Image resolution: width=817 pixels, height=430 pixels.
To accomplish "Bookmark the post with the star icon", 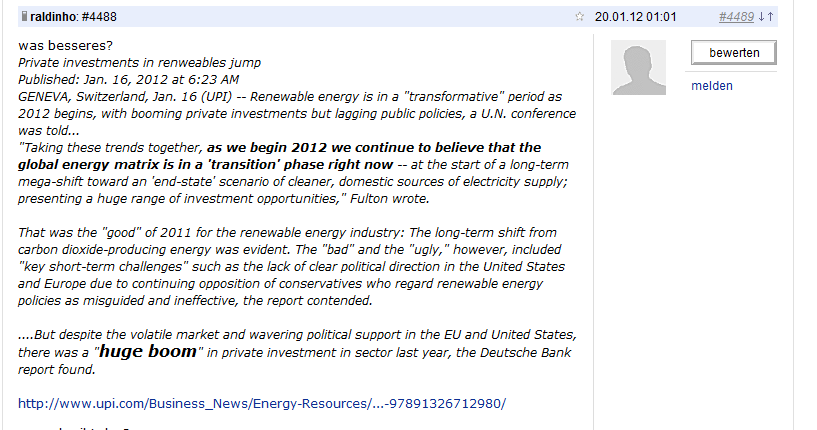I will click(579, 17).
